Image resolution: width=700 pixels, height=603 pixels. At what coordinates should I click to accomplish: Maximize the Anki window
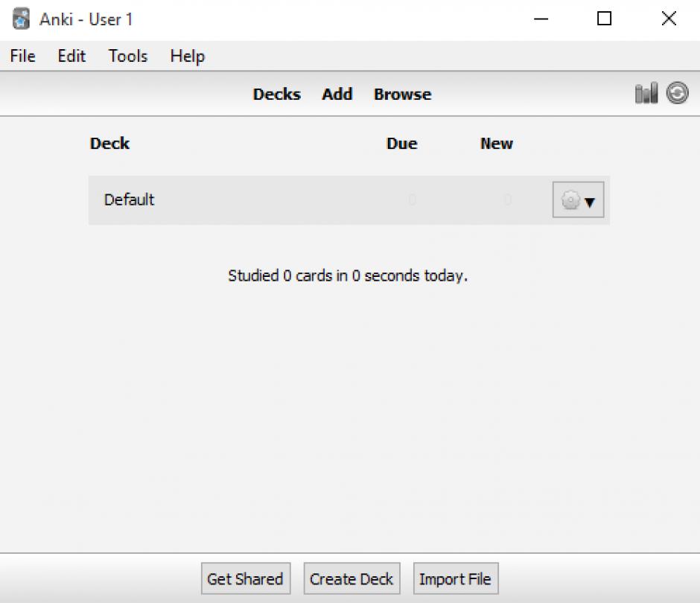[605, 19]
